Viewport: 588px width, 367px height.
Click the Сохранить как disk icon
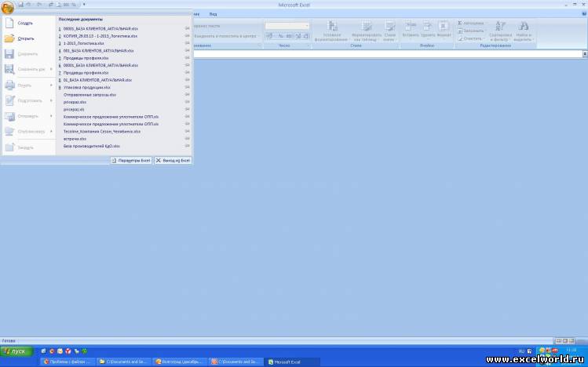coord(9,69)
